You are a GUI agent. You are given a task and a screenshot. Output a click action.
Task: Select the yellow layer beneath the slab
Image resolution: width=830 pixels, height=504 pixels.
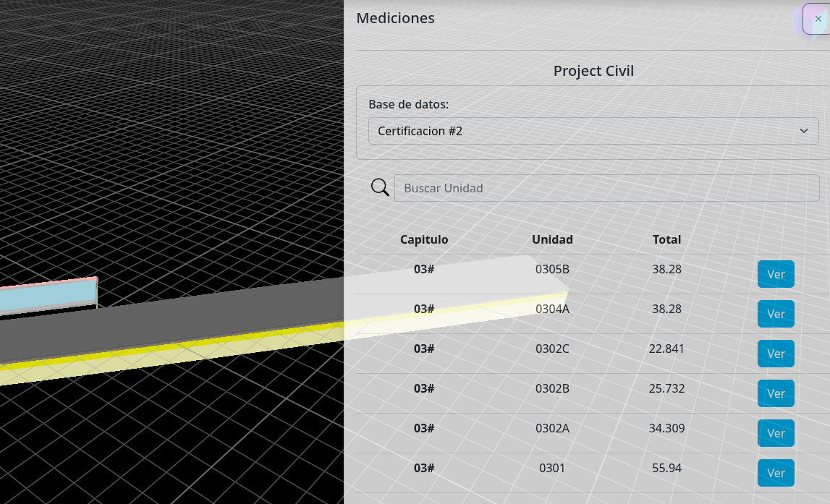tap(145, 359)
